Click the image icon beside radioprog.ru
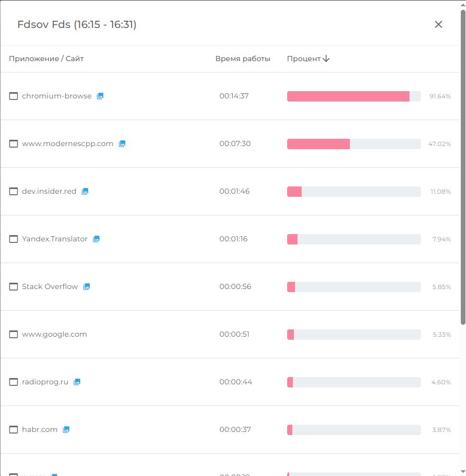Image resolution: width=466 pixels, height=476 pixels. [77, 382]
